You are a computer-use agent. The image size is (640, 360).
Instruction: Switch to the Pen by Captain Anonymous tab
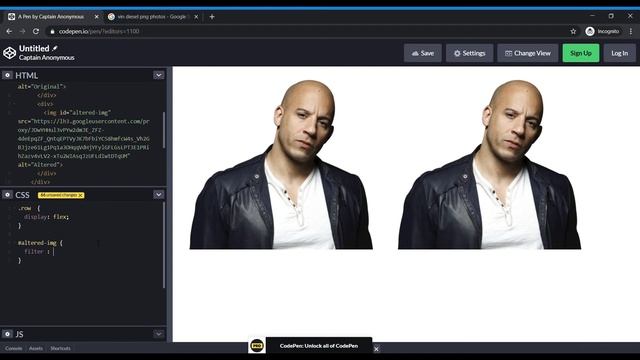pos(51,17)
